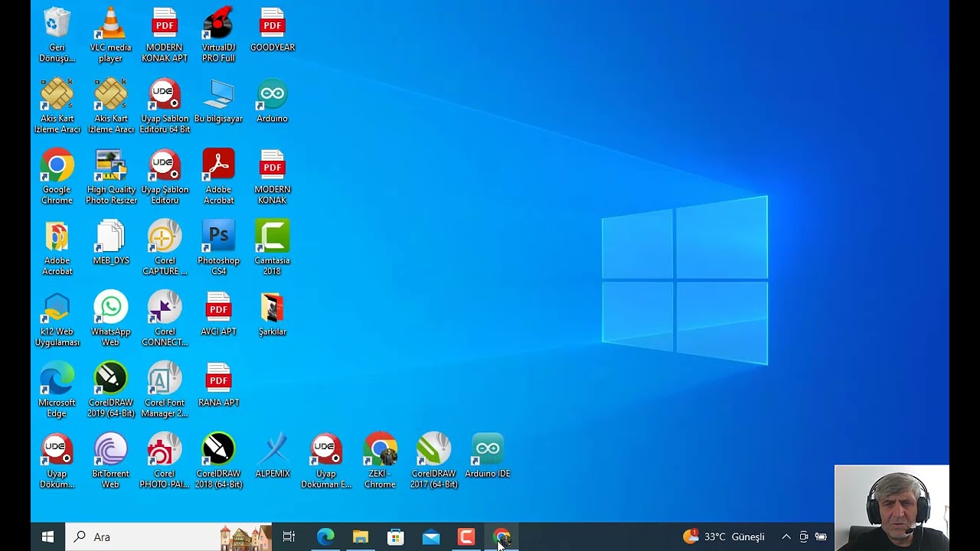Select the Corel PHOTO-PAINT shortcut

165,462
